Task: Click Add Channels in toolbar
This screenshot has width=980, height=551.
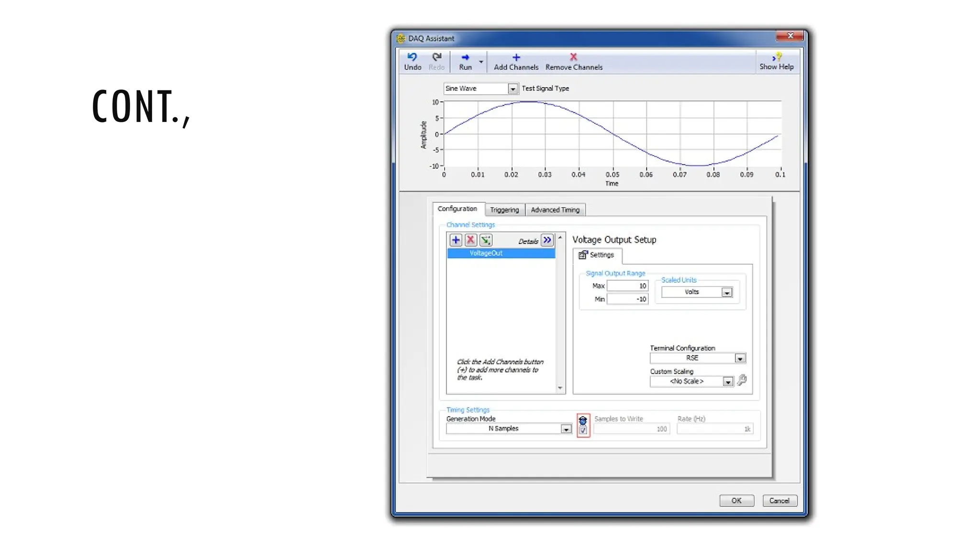Action: [x=516, y=61]
